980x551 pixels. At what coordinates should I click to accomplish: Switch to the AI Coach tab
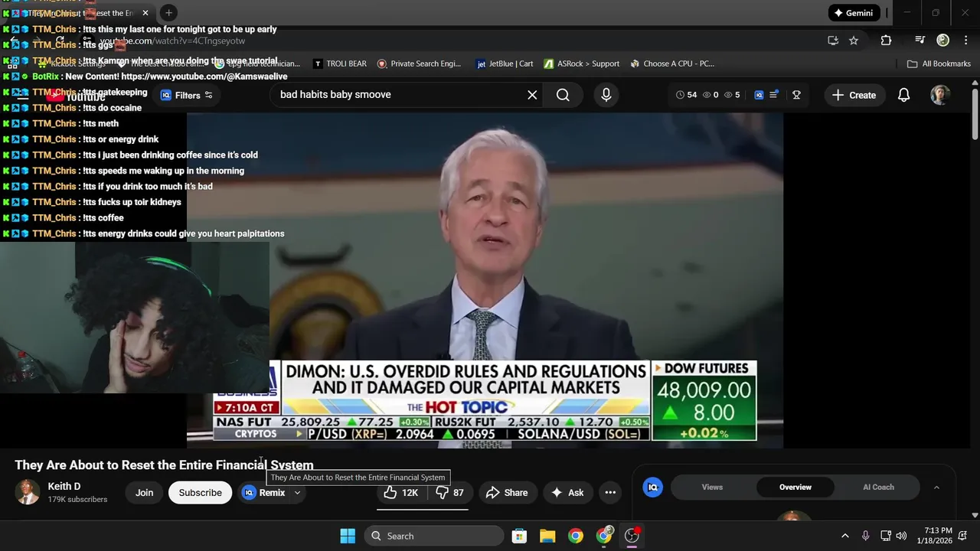point(878,487)
